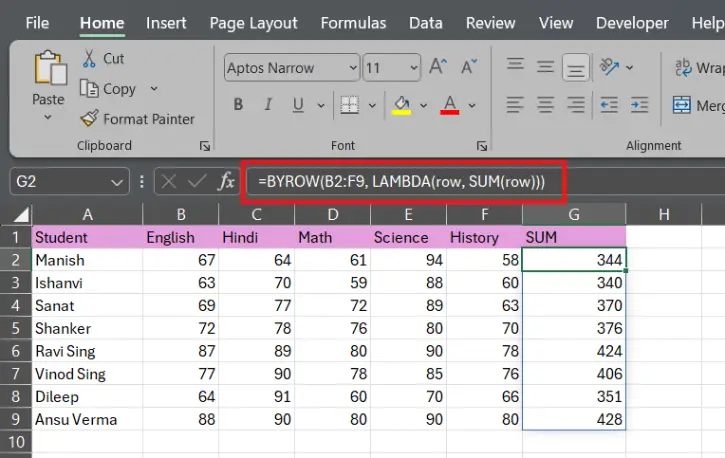
Task: Switch to Review tab
Action: [490, 23]
